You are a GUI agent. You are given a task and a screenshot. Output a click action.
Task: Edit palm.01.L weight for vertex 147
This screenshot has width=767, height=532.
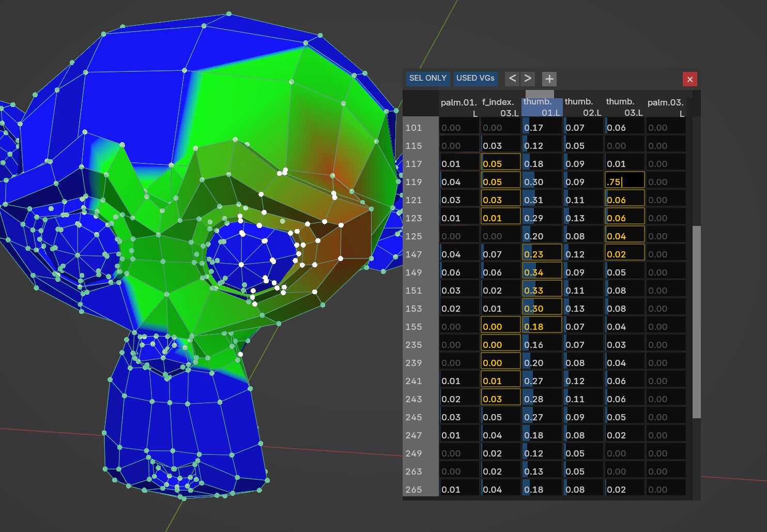pyautogui.click(x=459, y=254)
